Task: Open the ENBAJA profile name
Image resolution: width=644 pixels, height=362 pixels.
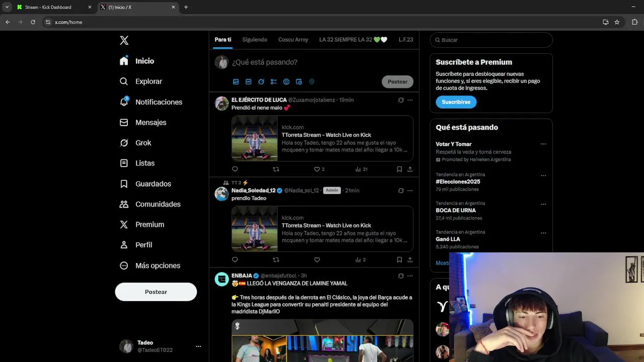Action: pos(242,276)
